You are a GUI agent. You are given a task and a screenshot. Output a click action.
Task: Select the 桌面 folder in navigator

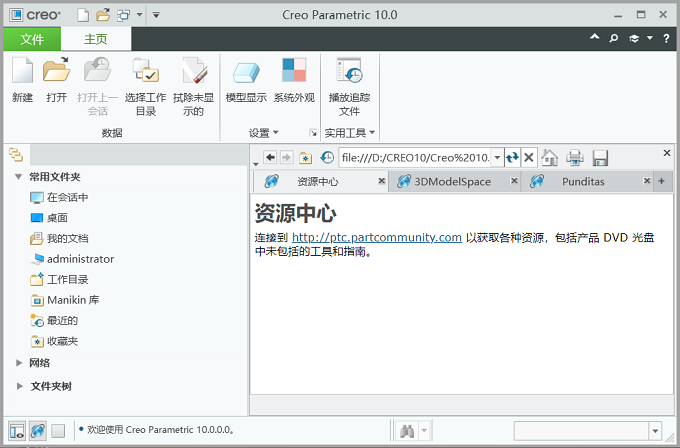[57, 218]
